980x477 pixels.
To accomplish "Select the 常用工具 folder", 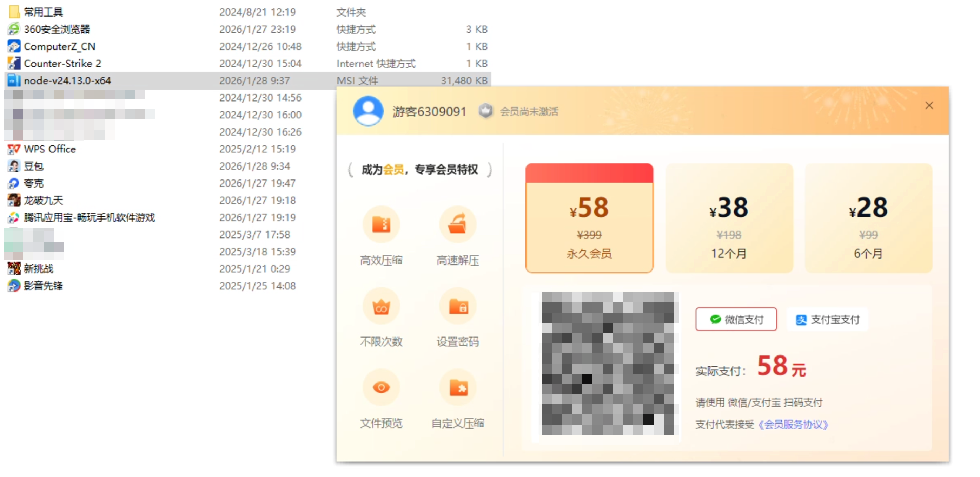I will pyautogui.click(x=43, y=12).
